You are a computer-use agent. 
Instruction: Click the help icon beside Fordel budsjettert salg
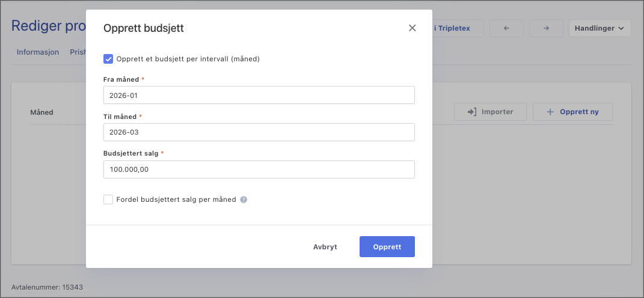pyautogui.click(x=244, y=199)
